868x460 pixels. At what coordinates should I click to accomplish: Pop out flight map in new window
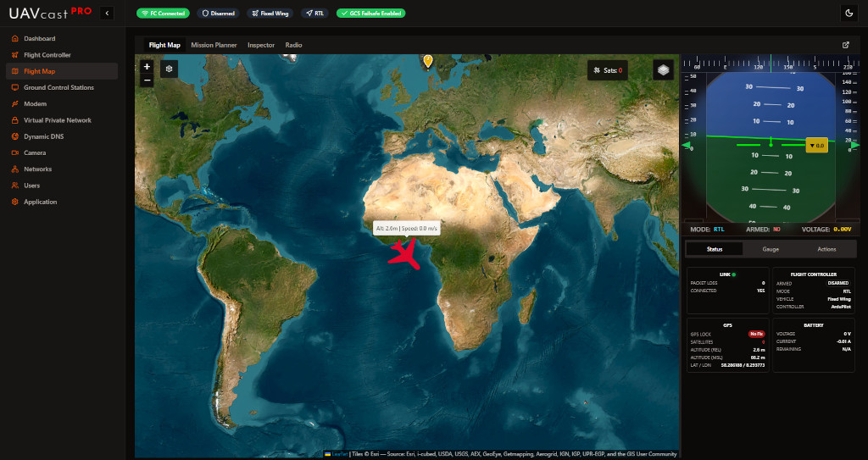845,45
